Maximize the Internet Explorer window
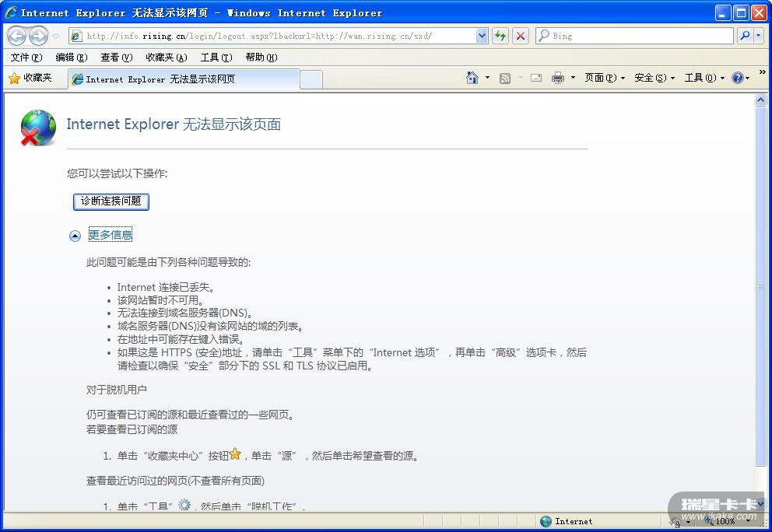The height and width of the screenshot is (532, 772). [x=741, y=12]
